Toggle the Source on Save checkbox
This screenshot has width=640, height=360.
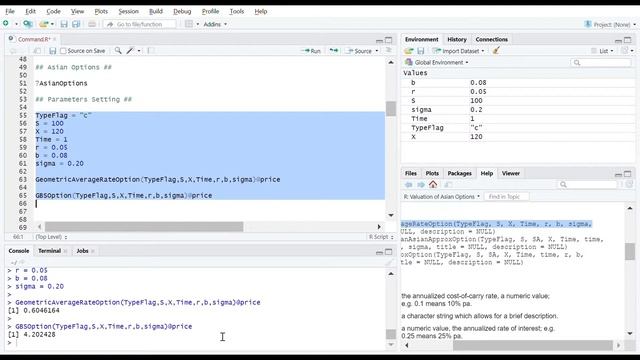[63, 51]
